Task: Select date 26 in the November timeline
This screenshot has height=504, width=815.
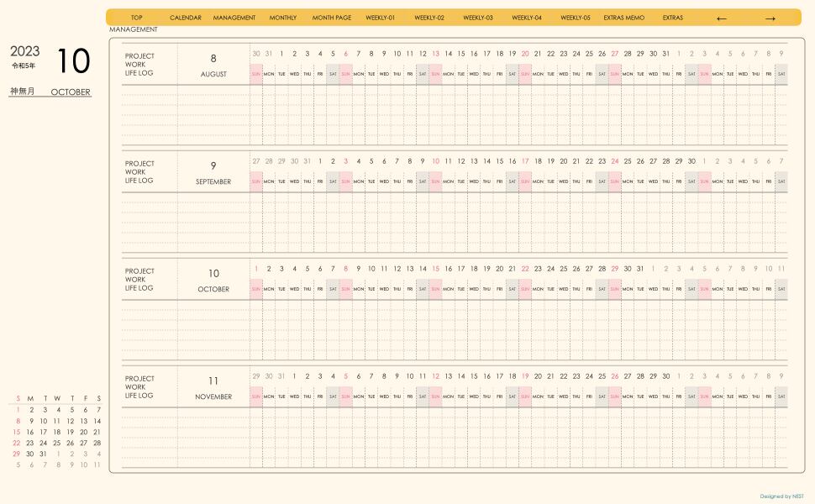Action: (x=615, y=376)
